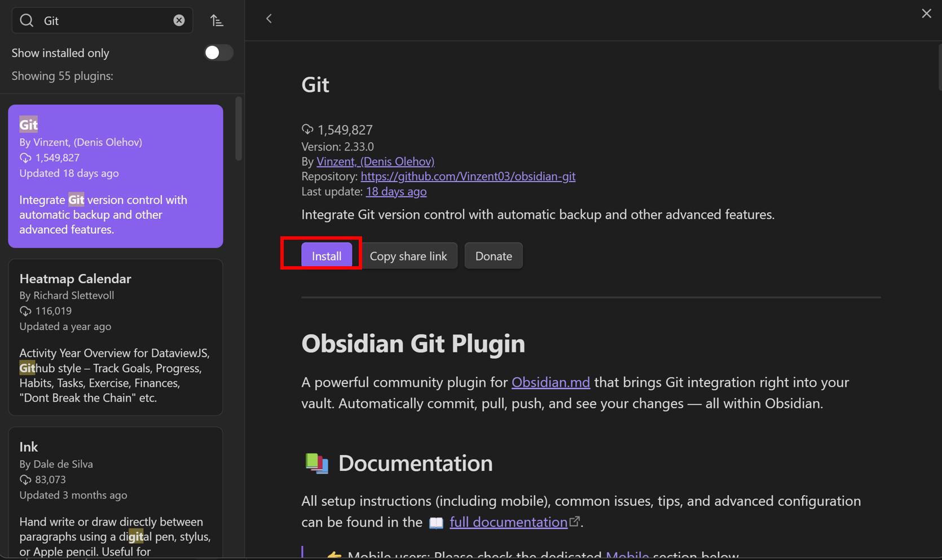This screenshot has height=560, width=942.
Task: Close the community plugins dialog
Action: click(x=926, y=14)
